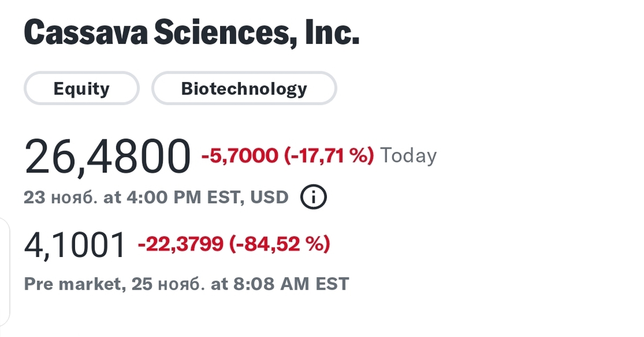Click the -22,3799 pre-market change
The height and width of the screenshot is (337, 644).
[x=180, y=245]
